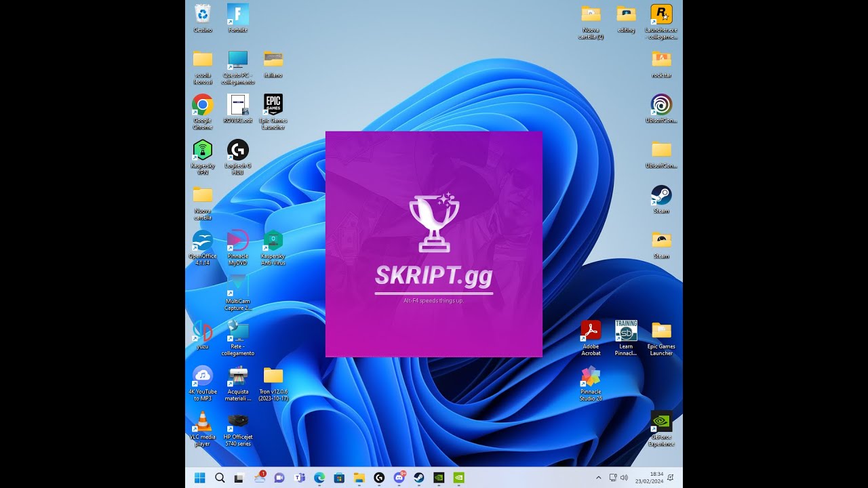Open the GeForce Experience desktop shortcut
868x488 pixels.
coord(661,428)
